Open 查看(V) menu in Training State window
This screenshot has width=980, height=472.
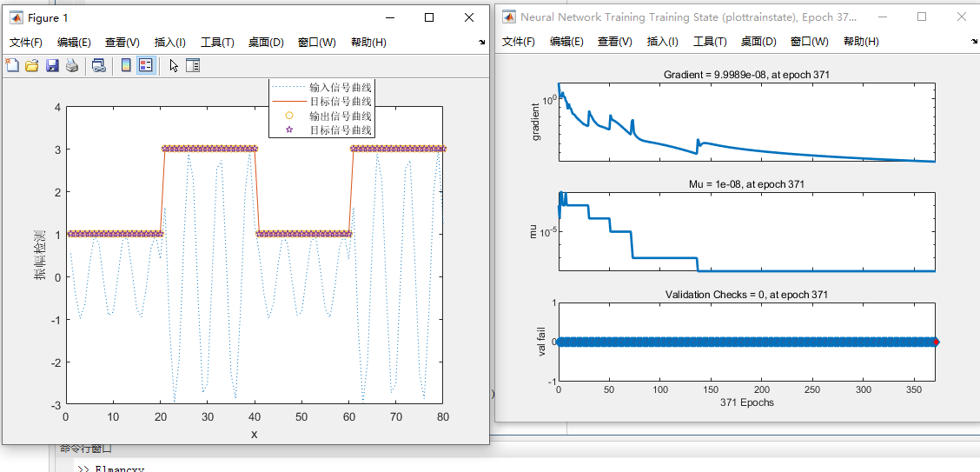tap(614, 41)
